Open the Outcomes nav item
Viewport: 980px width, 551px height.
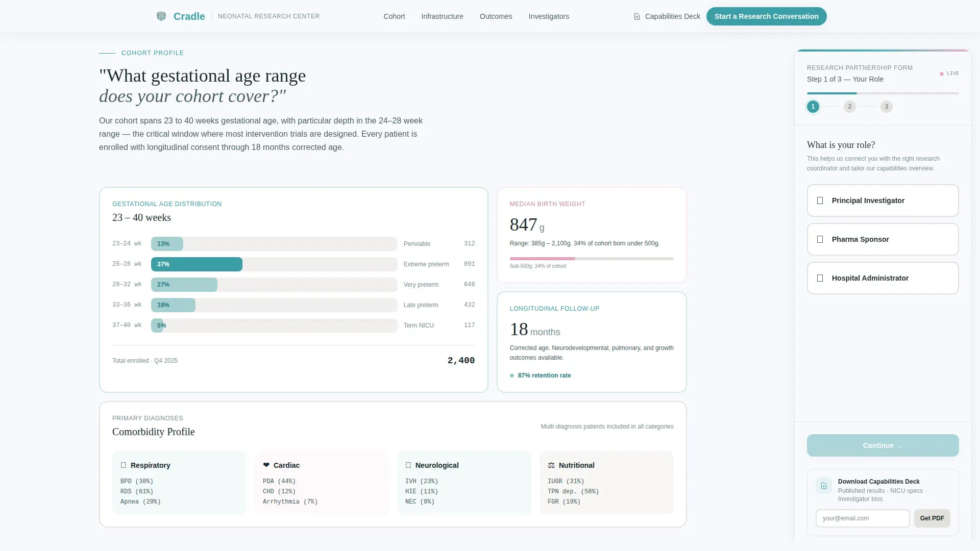tap(496, 16)
